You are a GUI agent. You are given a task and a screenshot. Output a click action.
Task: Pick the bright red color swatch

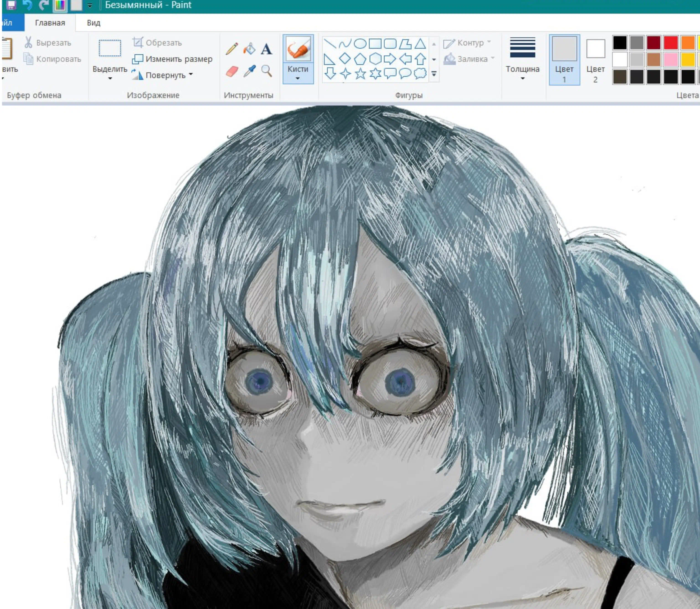[671, 42]
